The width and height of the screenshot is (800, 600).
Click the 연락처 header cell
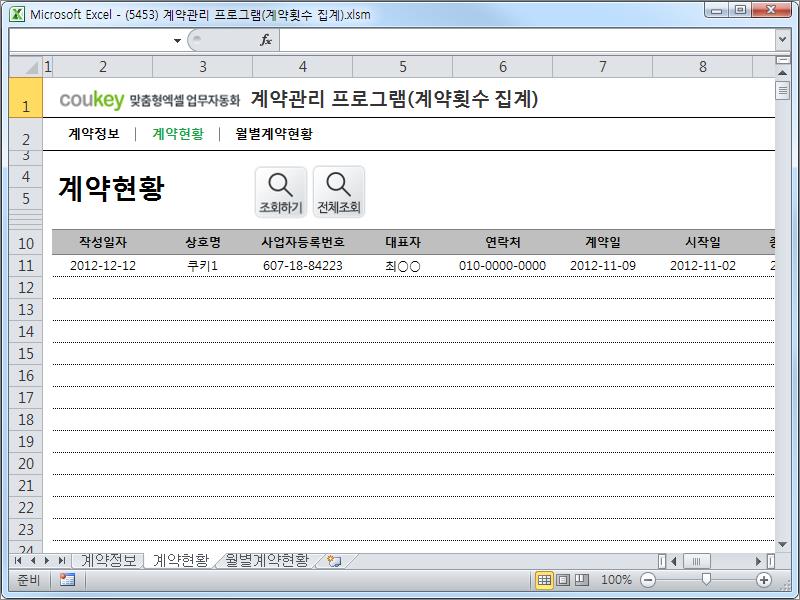(x=503, y=242)
